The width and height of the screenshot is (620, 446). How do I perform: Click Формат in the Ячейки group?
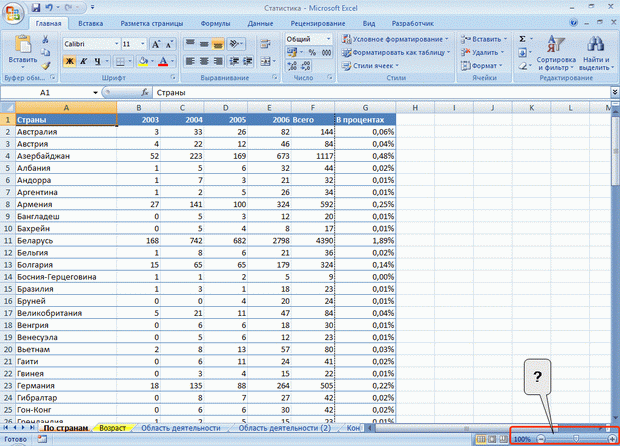[x=482, y=66]
